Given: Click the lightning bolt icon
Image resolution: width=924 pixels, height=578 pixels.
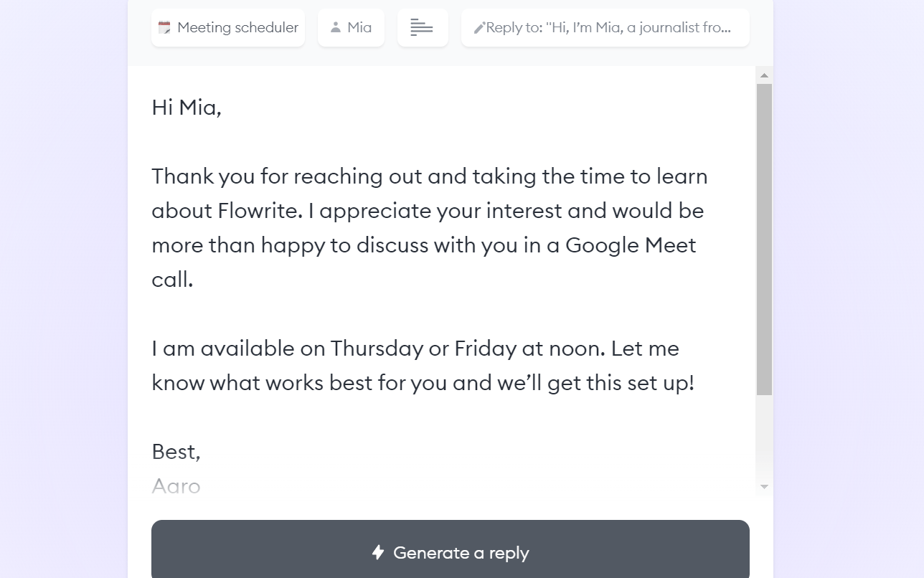Looking at the screenshot, I should [x=378, y=552].
